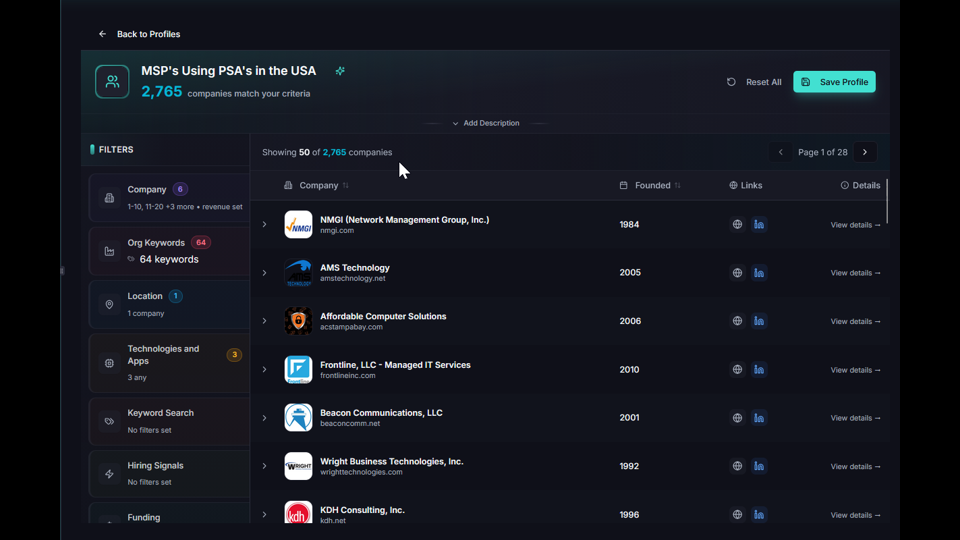Sort by Founded column header
960x540 pixels.
pyautogui.click(x=652, y=185)
